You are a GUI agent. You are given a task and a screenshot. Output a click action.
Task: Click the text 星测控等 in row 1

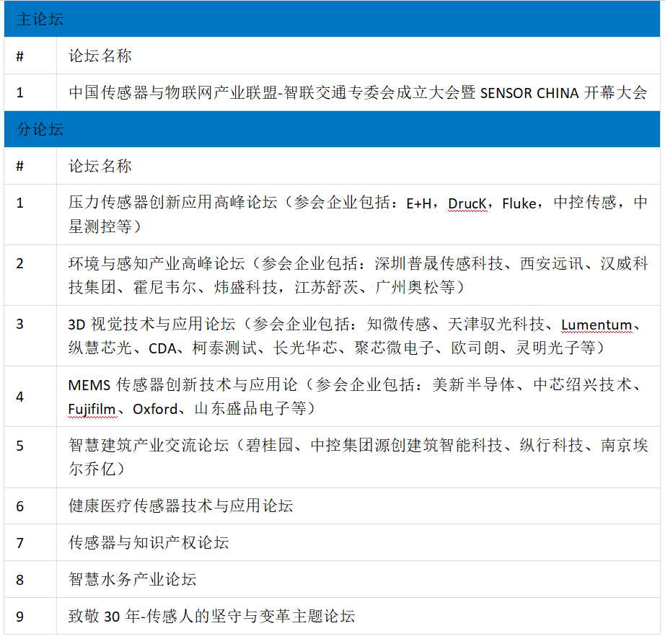tap(100, 227)
